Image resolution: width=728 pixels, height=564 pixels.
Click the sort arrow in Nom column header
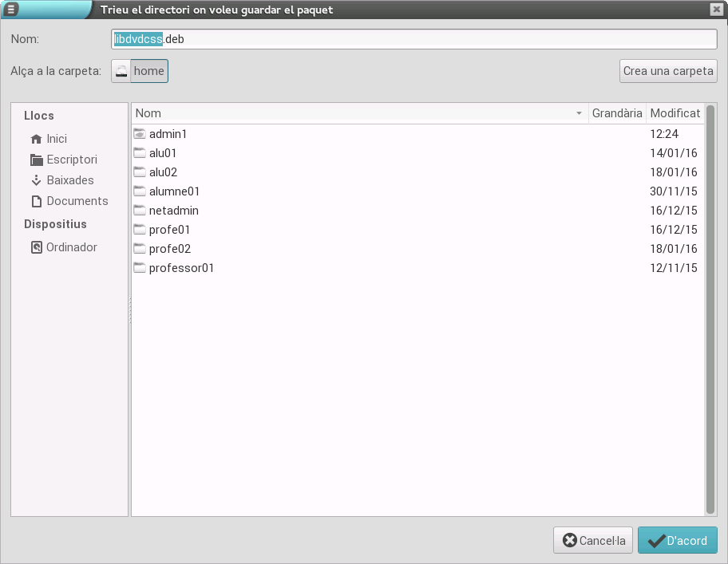579,113
